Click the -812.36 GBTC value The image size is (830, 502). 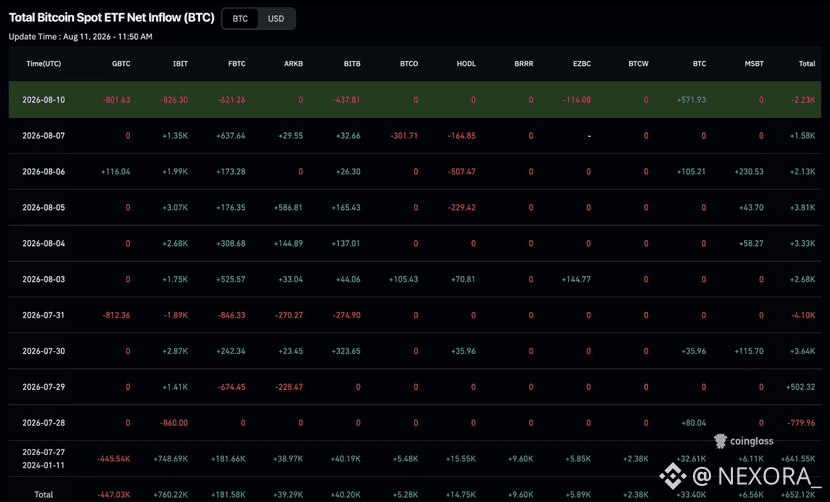(x=116, y=315)
